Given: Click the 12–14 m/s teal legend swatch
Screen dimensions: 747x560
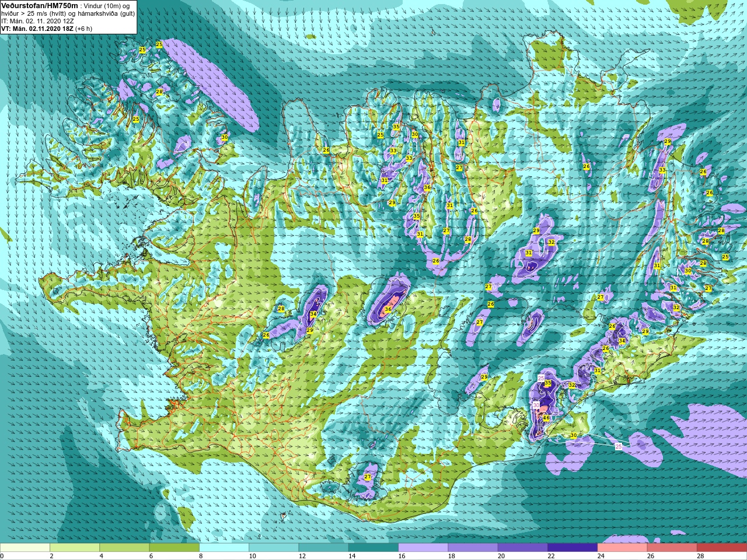Looking at the screenshot, I should tap(324, 548).
